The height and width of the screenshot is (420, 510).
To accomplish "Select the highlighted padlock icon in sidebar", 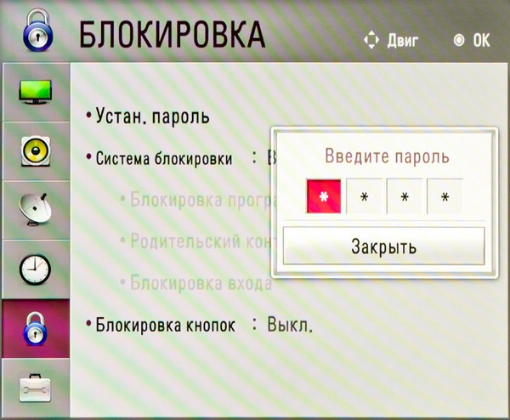I will coord(34,329).
